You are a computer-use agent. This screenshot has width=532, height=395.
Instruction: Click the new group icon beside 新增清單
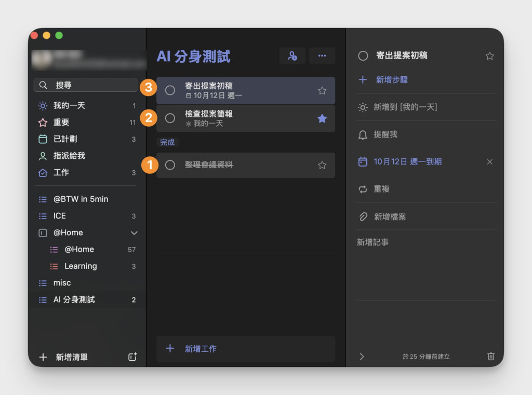(132, 357)
